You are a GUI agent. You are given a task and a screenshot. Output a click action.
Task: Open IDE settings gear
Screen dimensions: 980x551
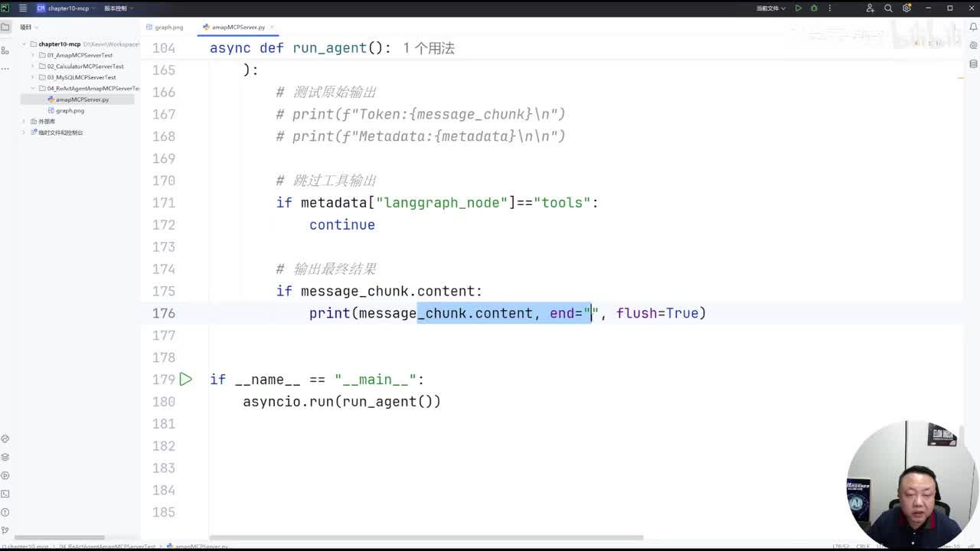906,8
